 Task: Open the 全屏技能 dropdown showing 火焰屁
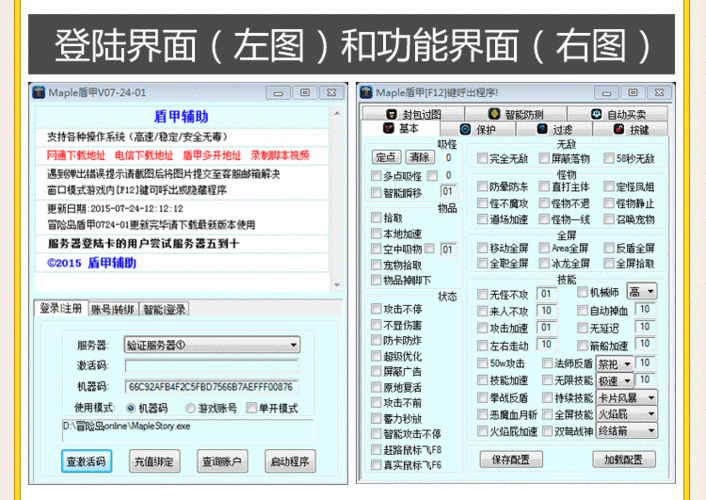click(x=627, y=414)
